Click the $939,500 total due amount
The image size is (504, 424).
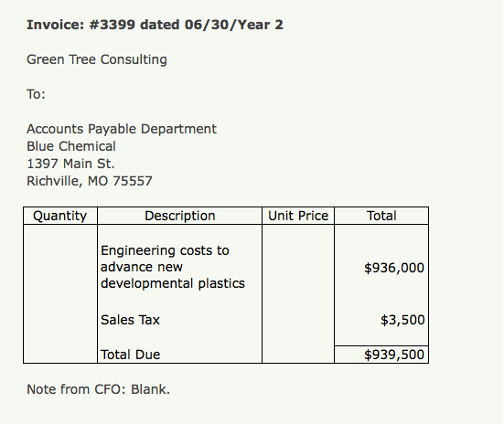click(x=394, y=355)
